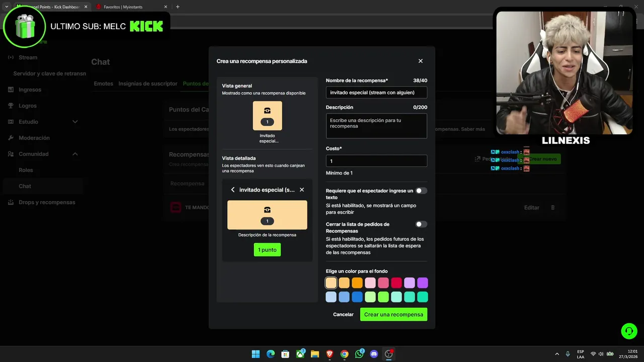Click the Descripción text area

click(376, 126)
